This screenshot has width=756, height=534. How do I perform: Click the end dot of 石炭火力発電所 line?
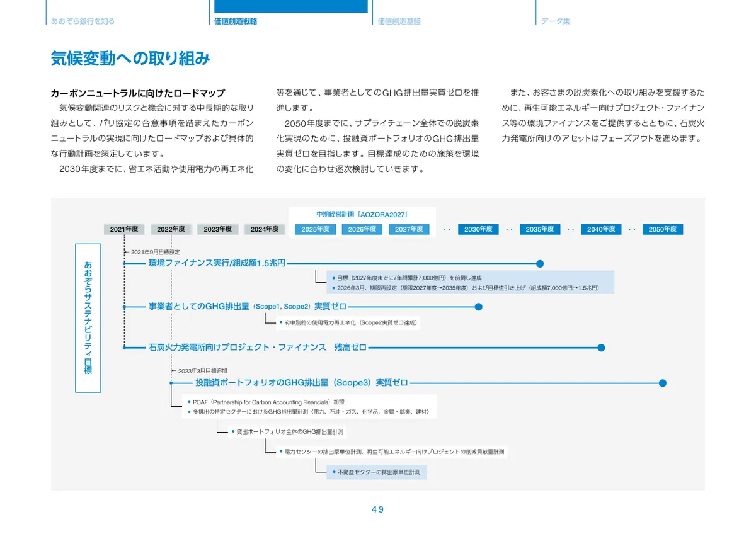pos(601,347)
